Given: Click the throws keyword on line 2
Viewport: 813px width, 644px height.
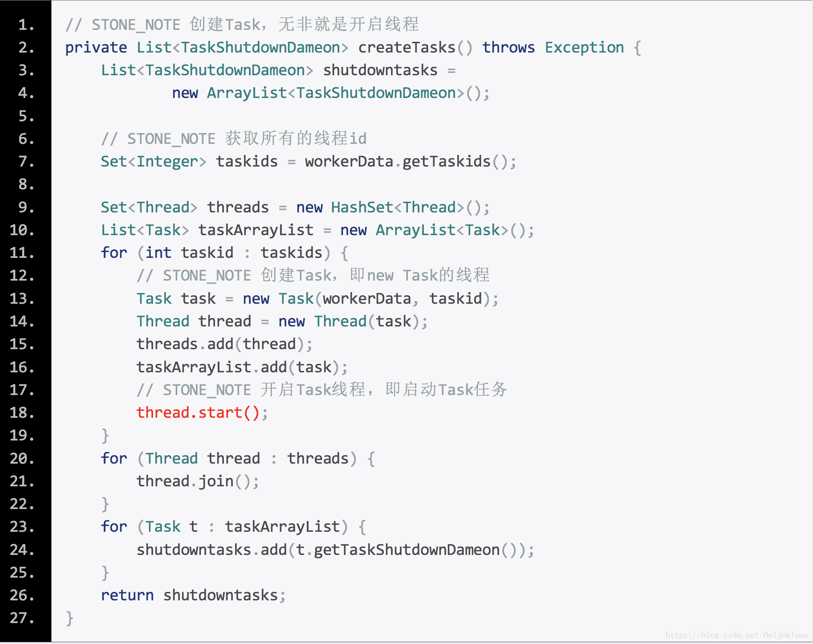Looking at the screenshot, I should (x=508, y=47).
